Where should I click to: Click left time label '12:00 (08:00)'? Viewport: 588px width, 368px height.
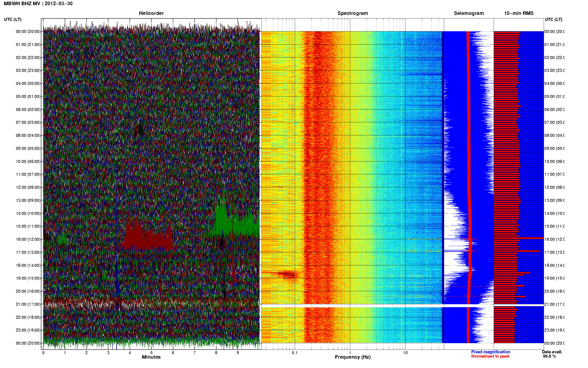coord(28,187)
